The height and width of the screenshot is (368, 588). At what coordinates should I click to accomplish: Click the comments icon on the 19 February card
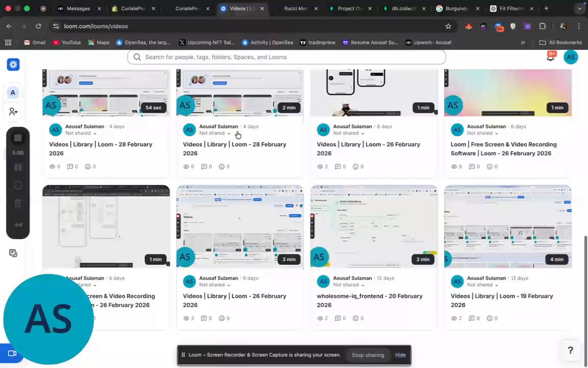coord(472,318)
